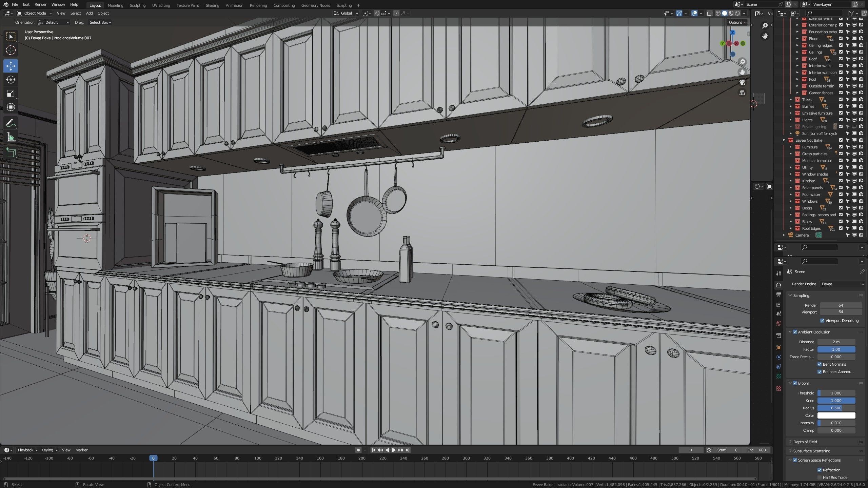868x488 pixels.
Task: Open the Object Mode dropdown
Action: 35,13
